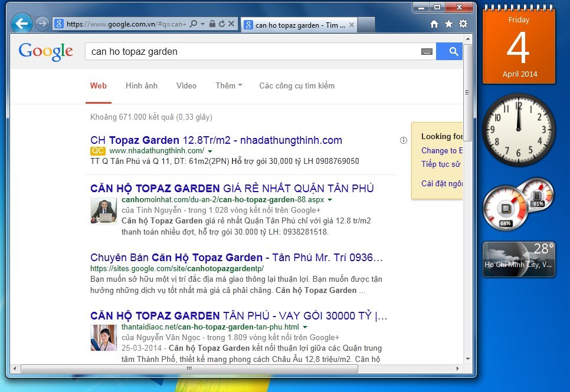The width and height of the screenshot is (570, 392).
Task: Refresh the page with the reload icon
Action: [222, 24]
